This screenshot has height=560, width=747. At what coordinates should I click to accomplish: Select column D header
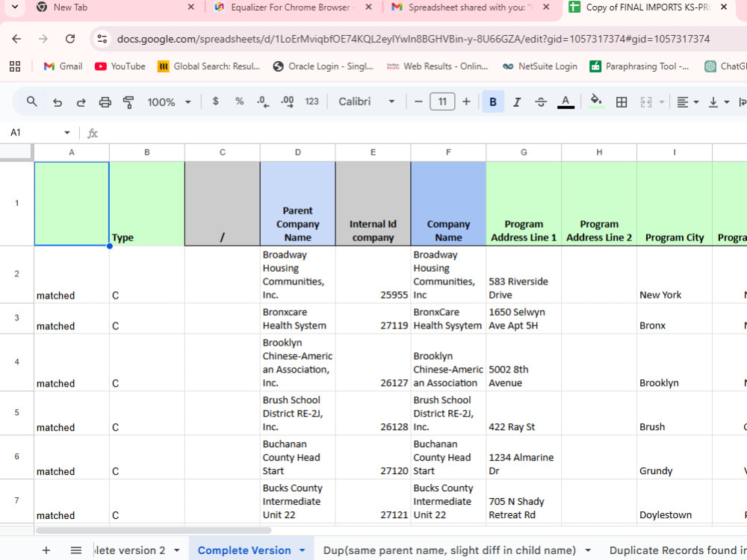pos(298,152)
